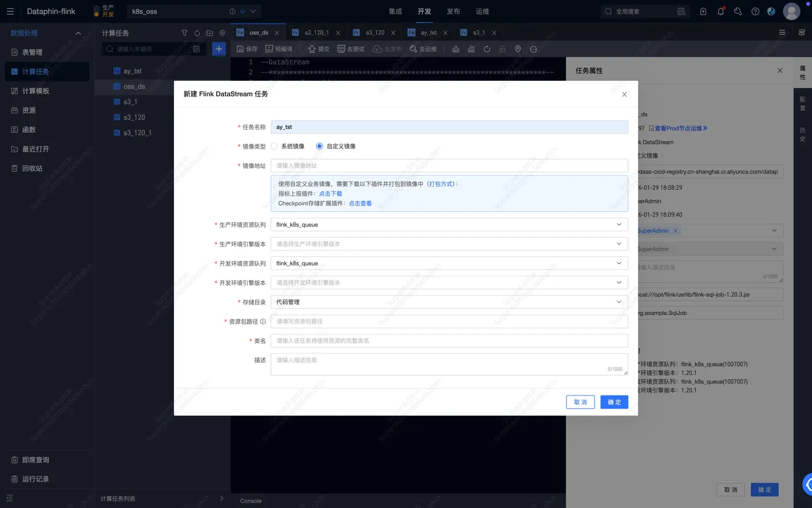Image resolution: width=812 pixels, height=508 pixels.
Task: Switch to the 发布 top navigation tab
Action: pos(453,11)
